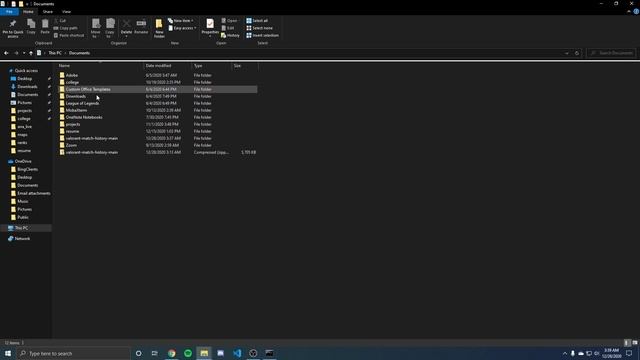Click the Rename ribbon icon
Viewport: 640px width, 360px height.
tap(141, 27)
